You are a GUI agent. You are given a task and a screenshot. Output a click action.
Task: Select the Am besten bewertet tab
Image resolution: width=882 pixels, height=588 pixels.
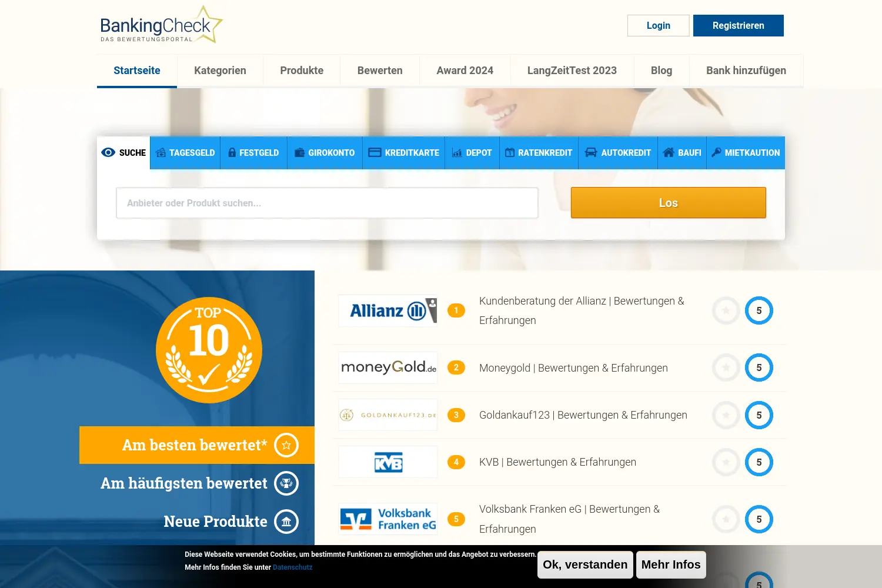pyautogui.click(x=197, y=445)
